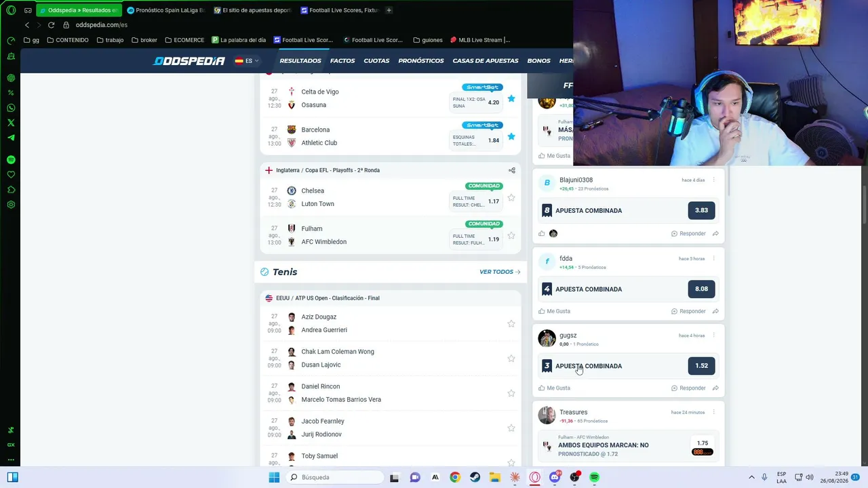Click the 4.20 odds for Celta-Osasuna
868x488 pixels.
coord(494,102)
